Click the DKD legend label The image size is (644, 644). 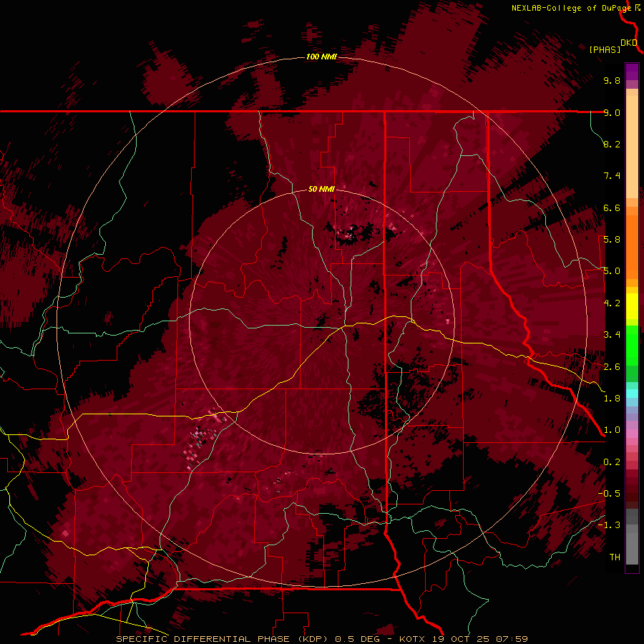pos(629,43)
